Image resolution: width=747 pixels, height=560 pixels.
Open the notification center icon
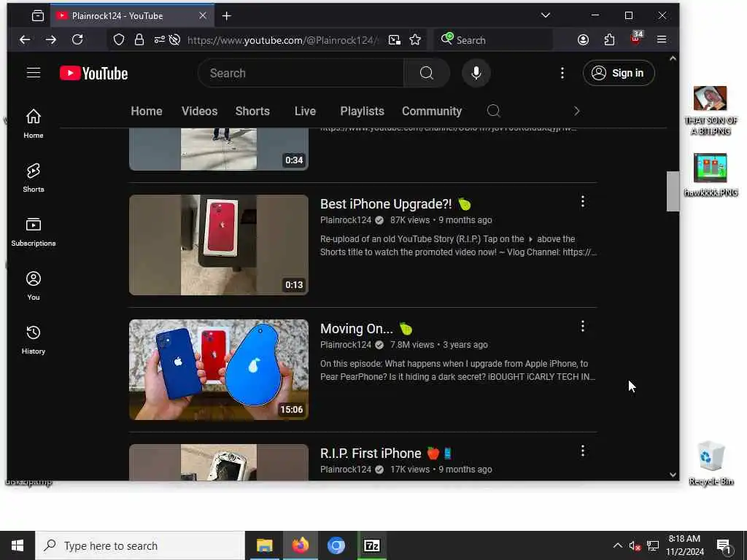tap(724, 545)
